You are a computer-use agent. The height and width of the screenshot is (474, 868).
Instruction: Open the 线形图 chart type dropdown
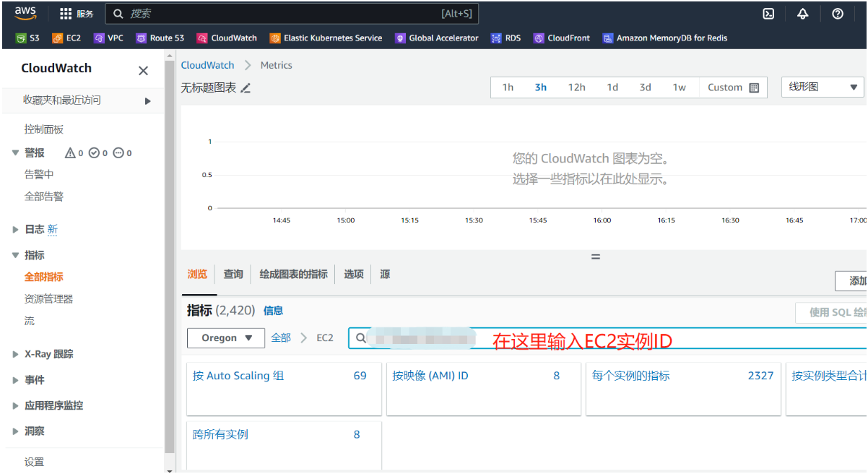point(823,87)
